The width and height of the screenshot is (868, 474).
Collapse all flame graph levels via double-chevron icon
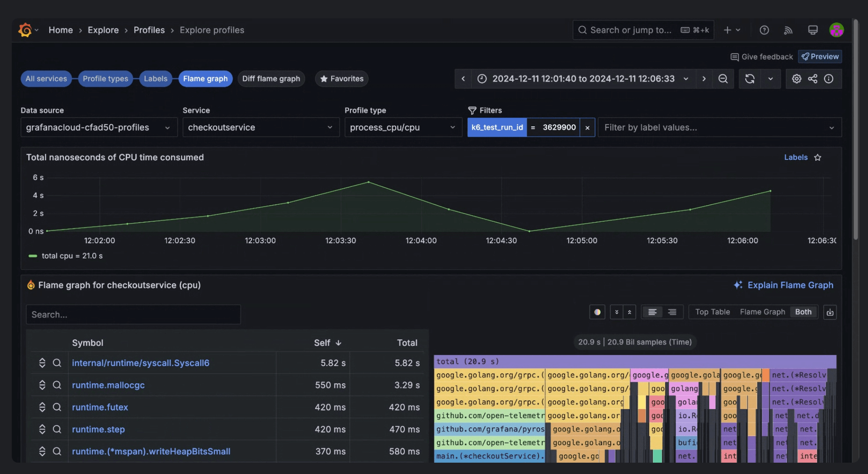click(x=616, y=312)
